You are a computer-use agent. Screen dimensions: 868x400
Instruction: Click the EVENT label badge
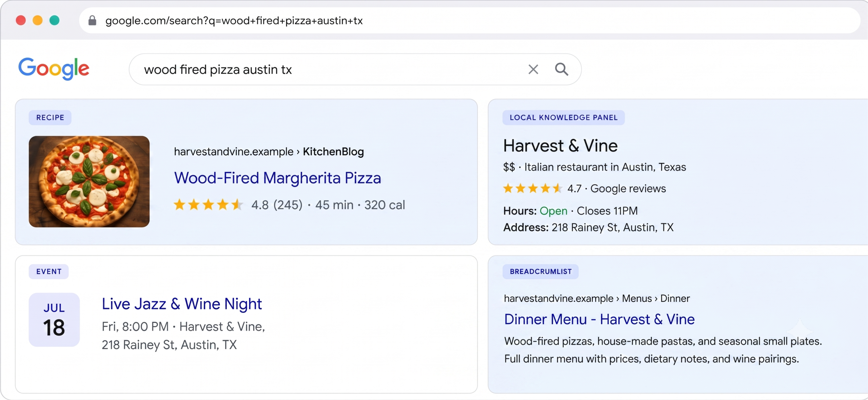(x=49, y=272)
